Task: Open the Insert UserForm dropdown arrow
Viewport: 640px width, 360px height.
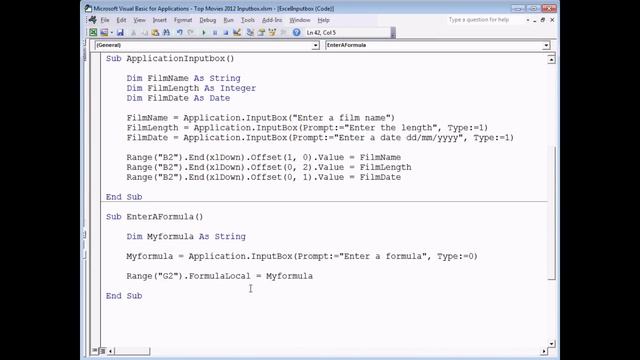Action: click(x=111, y=33)
